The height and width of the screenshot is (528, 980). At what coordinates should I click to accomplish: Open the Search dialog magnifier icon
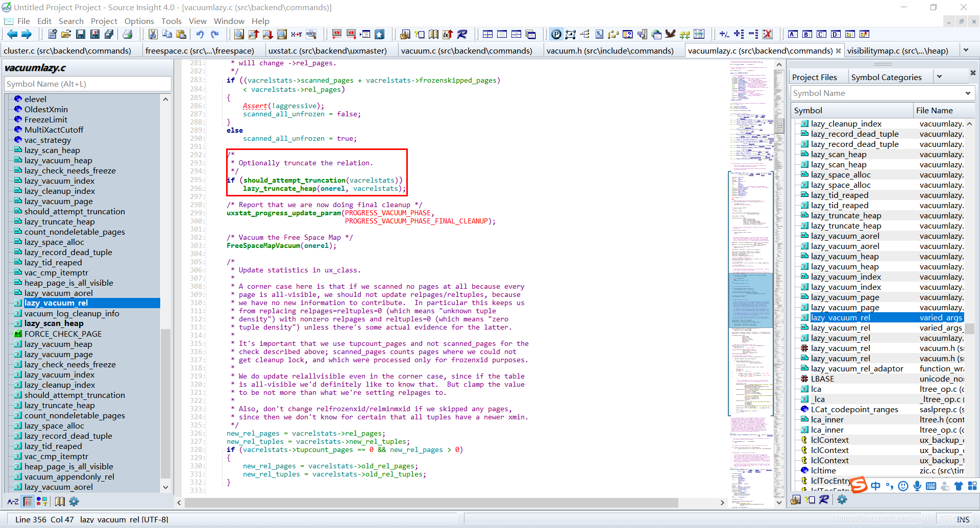[239, 34]
